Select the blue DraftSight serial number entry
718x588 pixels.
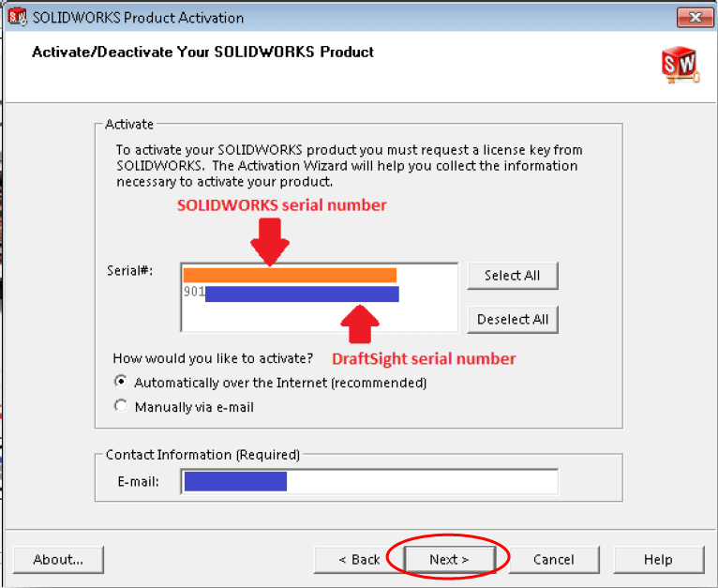pos(301,294)
